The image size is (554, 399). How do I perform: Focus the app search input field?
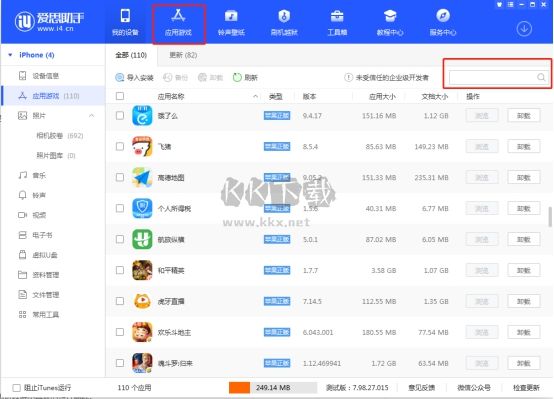pos(499,77)
